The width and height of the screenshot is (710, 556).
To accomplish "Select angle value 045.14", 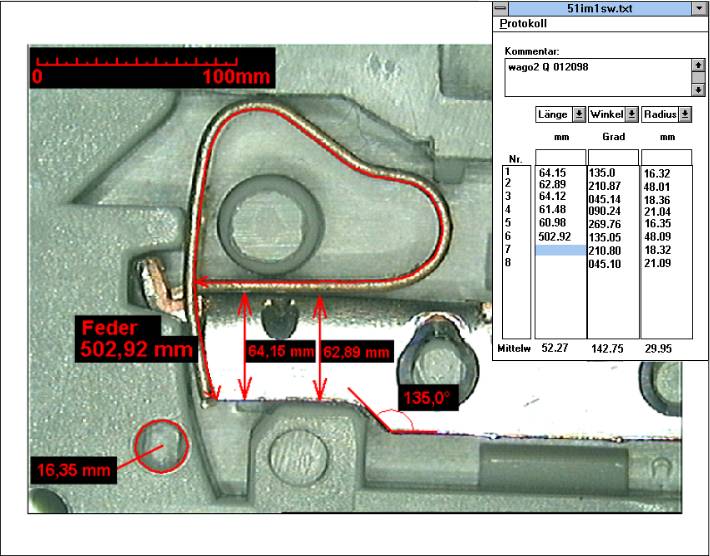I will pyautogui.click(x=604, y=200).
